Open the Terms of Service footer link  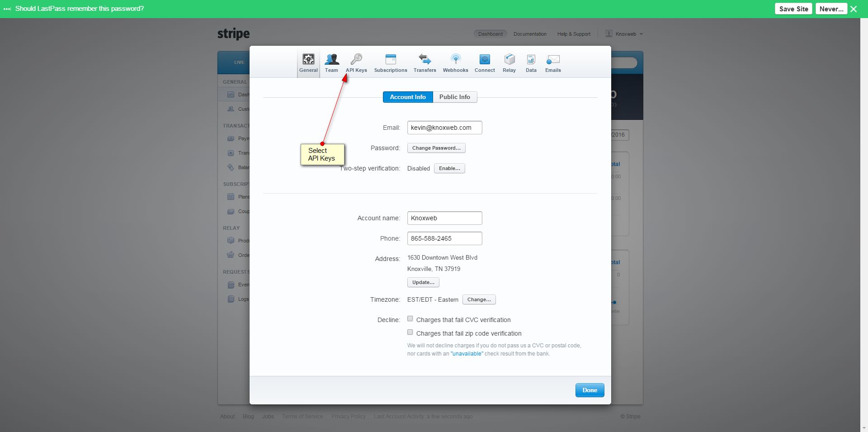[302, 417]
